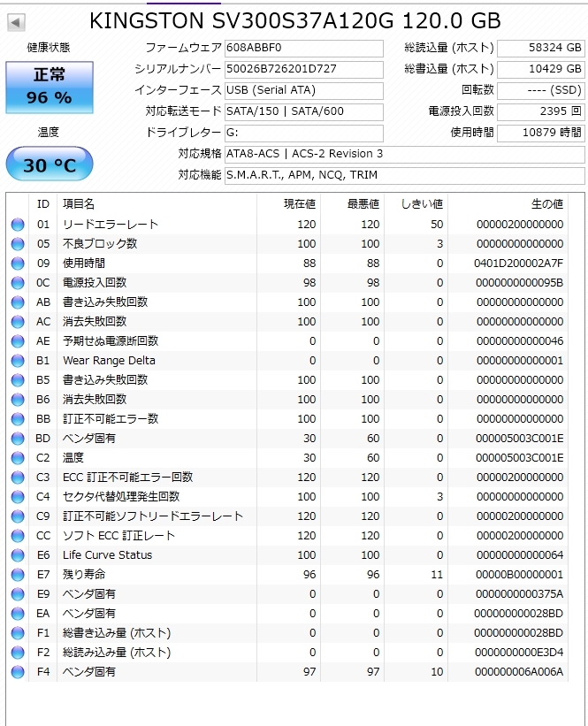Image resolution: width=588 pixels, height=726 pixels.
Task: Click the status orb for row B6
Action: tap(18, 400)
